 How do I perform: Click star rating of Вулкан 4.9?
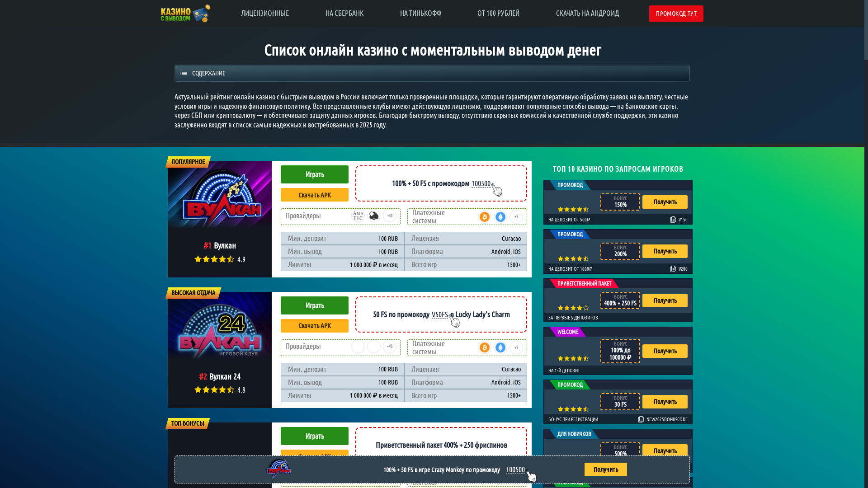tap(214, 259)
